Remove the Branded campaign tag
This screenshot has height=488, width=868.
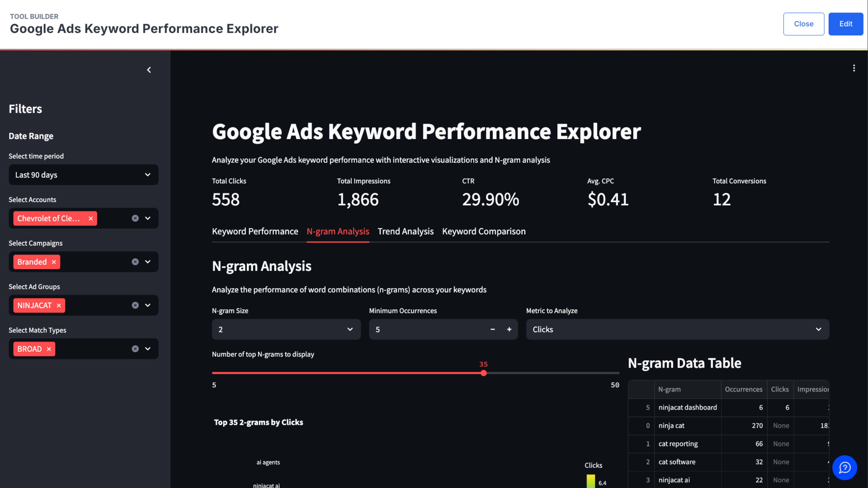pyautogui.click(x=54, y=262)
